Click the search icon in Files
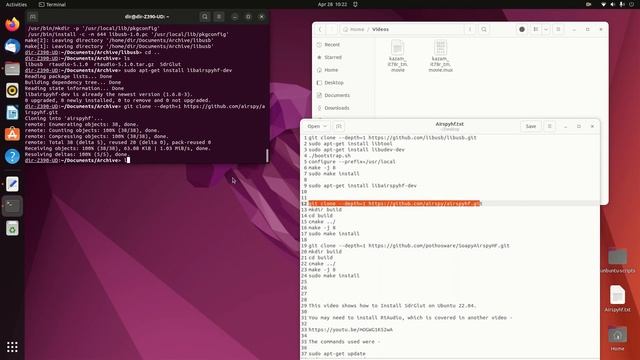This screenshot has width=640, height=360. click(x=484, y=29)
